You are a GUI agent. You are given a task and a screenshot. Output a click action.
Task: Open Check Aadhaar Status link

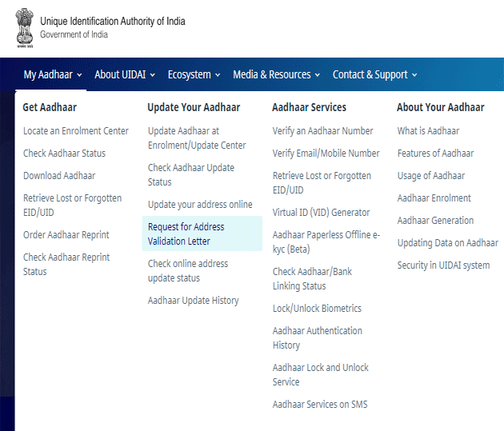point(64,154)
